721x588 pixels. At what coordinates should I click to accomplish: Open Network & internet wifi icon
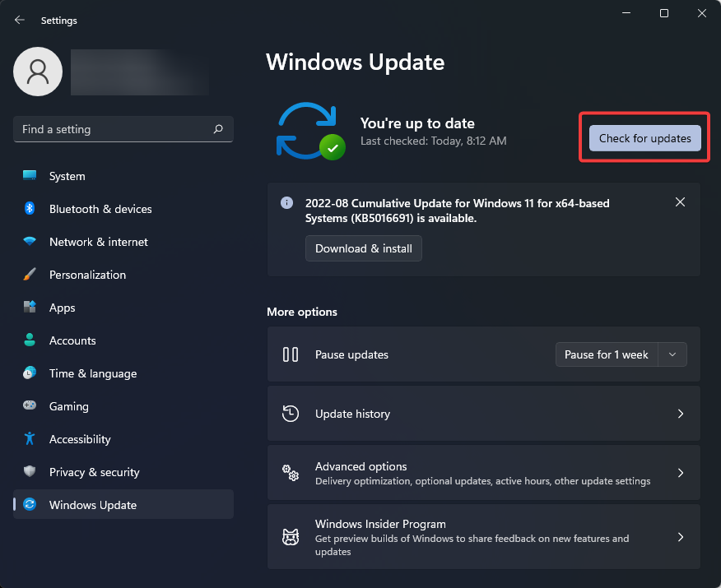[x=30, y=242]
